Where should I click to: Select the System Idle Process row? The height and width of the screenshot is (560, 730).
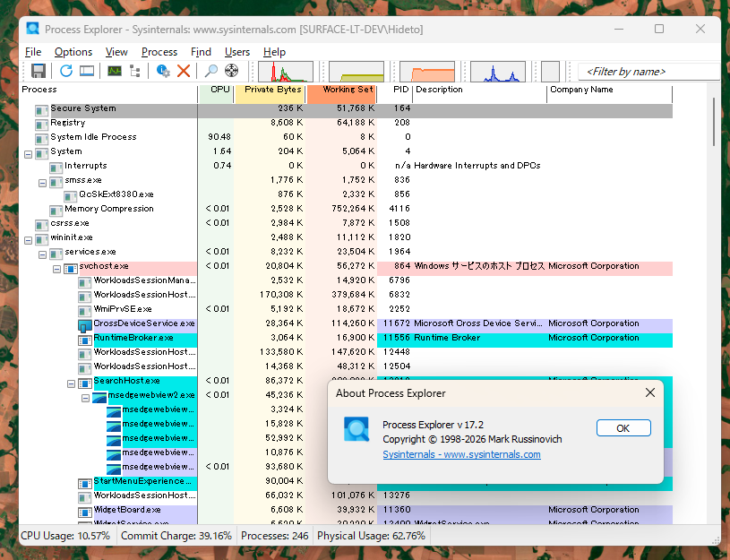[346, 137]
